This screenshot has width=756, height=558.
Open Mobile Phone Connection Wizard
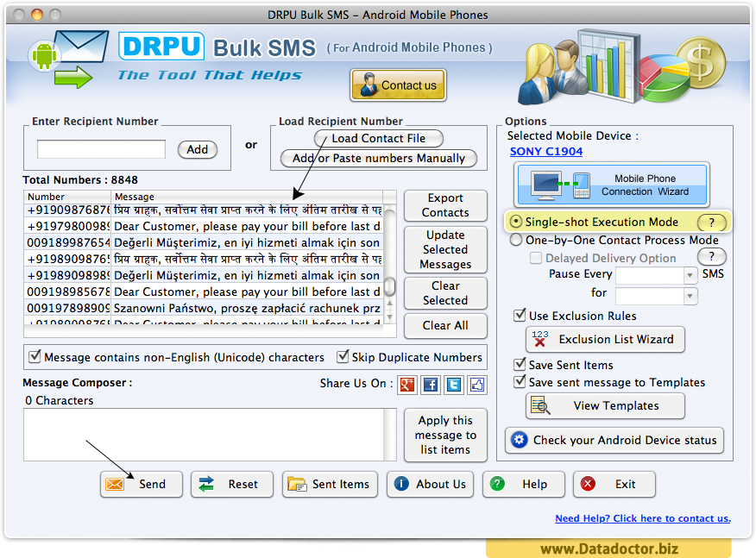[612, 185]
